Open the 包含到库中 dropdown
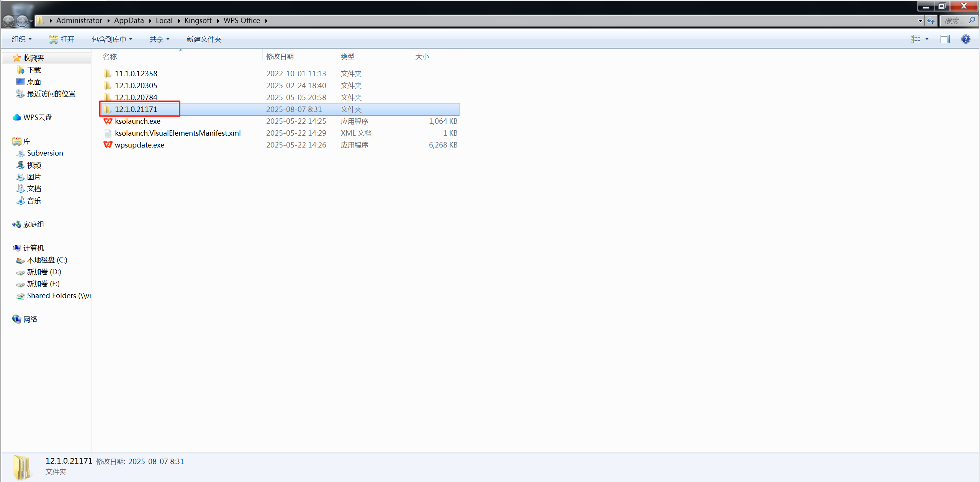Viewport: 980px width, 482px height. coord(112,39)
